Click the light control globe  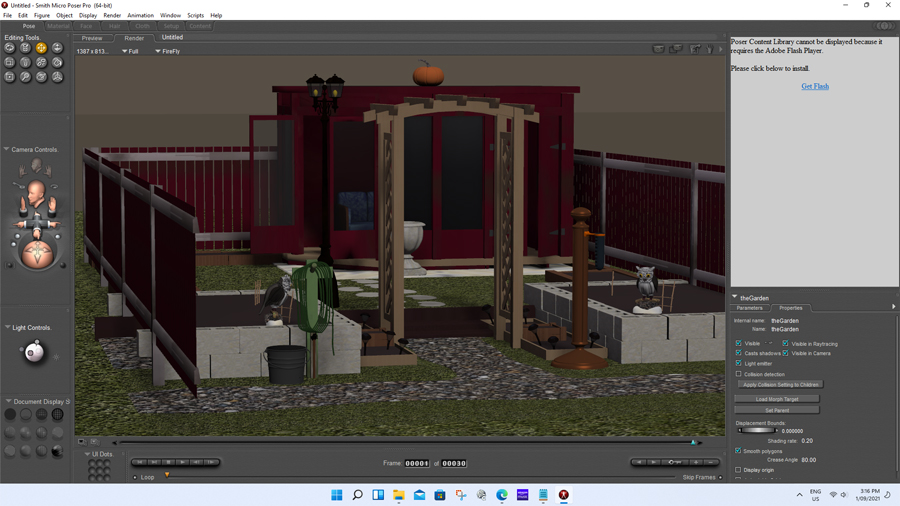[34, 352]
